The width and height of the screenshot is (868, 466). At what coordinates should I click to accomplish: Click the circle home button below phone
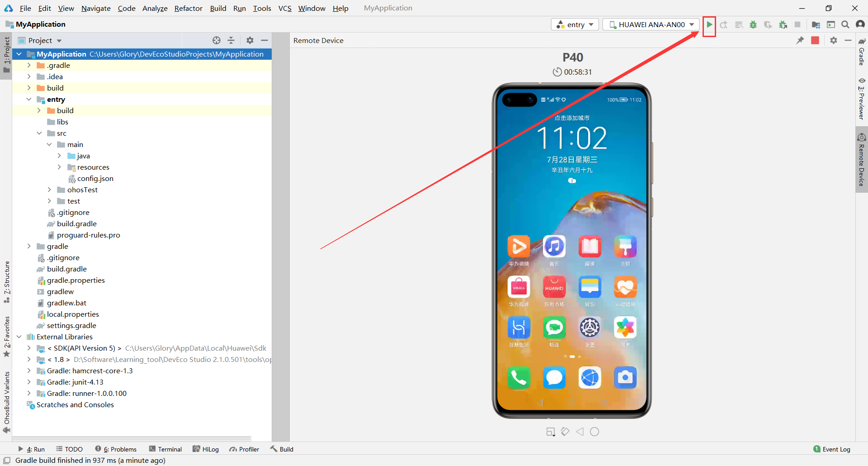594,432
